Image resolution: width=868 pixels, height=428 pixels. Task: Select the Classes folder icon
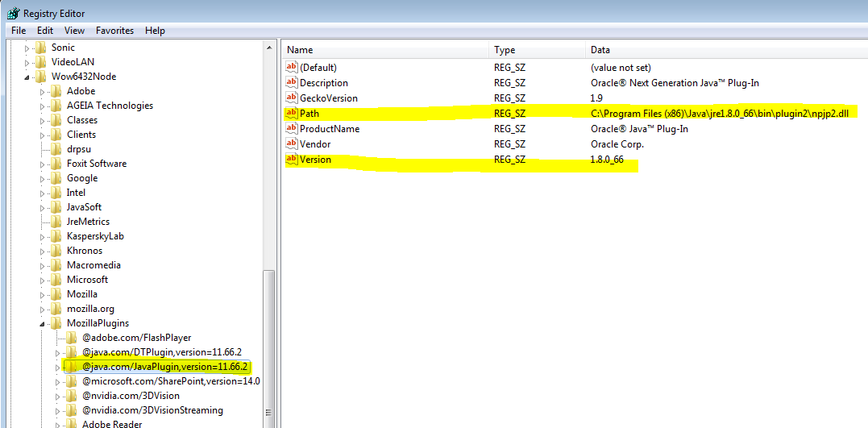(56, 120)
